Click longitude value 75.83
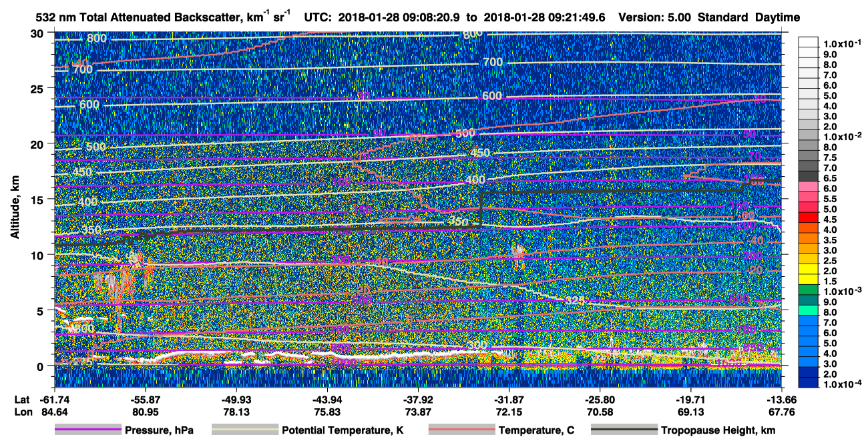 tap(327, 412)
